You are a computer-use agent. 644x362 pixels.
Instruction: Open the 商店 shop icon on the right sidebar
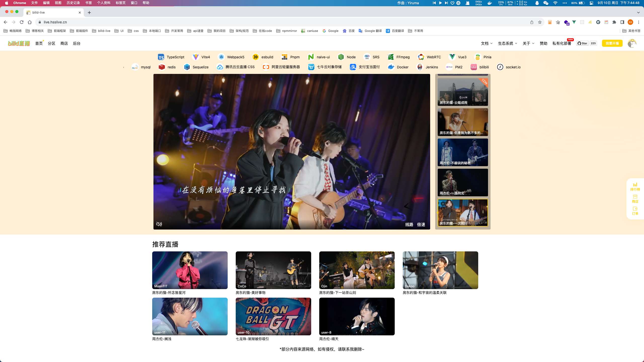click(635, 199)
